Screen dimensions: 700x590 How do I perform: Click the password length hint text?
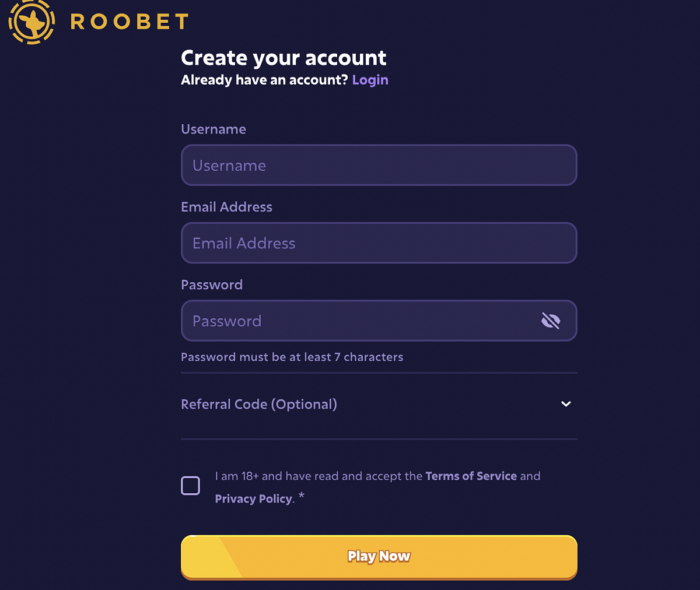pyautogui.click(x=292, y=357)
